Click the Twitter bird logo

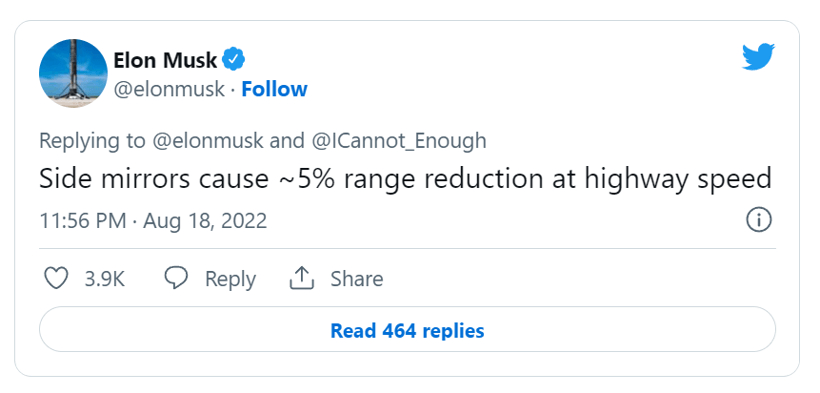pos(758,57)
